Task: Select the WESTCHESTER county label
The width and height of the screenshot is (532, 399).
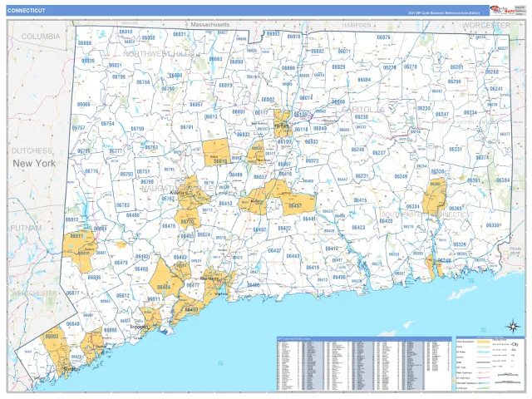Action: tap(34, 293)
